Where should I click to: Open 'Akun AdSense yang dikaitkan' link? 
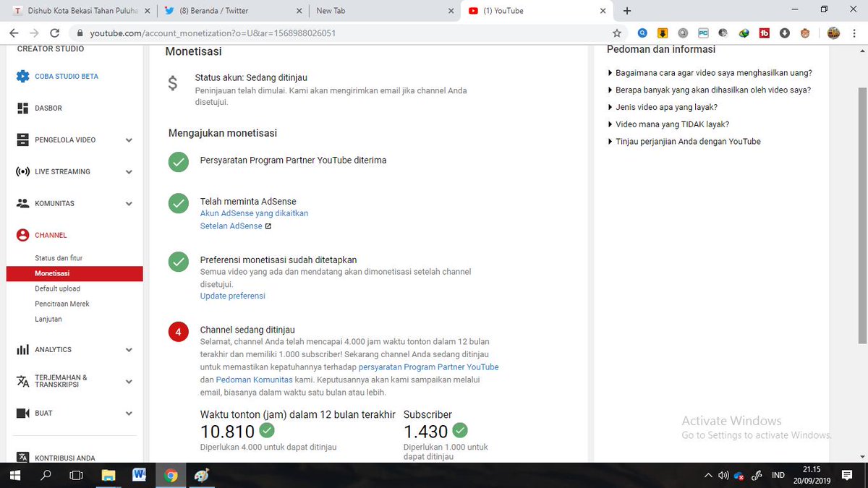pos(254,213)
